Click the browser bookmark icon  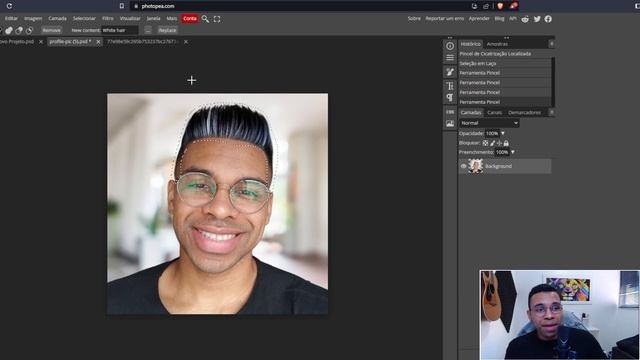pos(122,6)
